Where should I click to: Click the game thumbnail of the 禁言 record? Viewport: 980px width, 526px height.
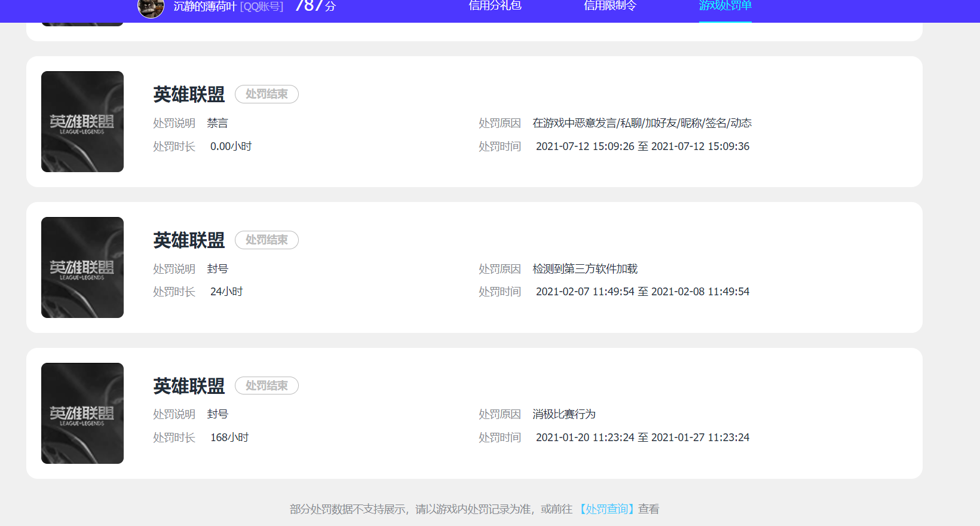82,121
